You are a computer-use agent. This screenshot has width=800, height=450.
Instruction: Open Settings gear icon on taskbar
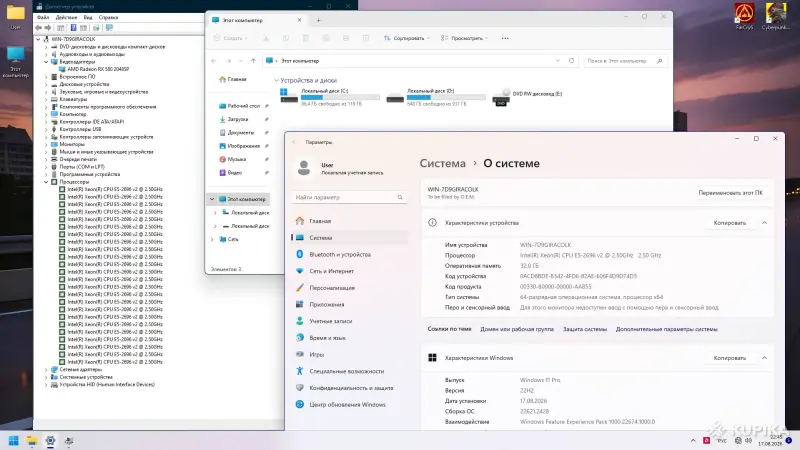[50, 441]
